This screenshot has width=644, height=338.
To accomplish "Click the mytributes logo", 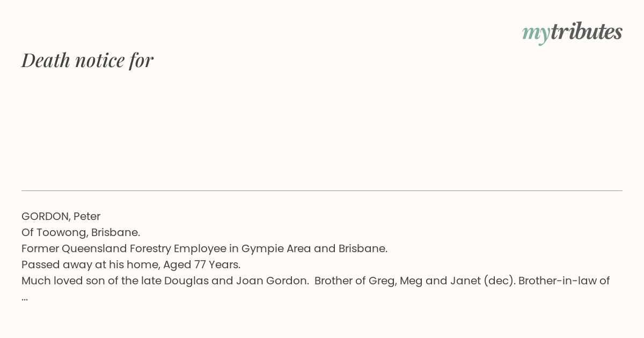I will click(x=572, y=33).
